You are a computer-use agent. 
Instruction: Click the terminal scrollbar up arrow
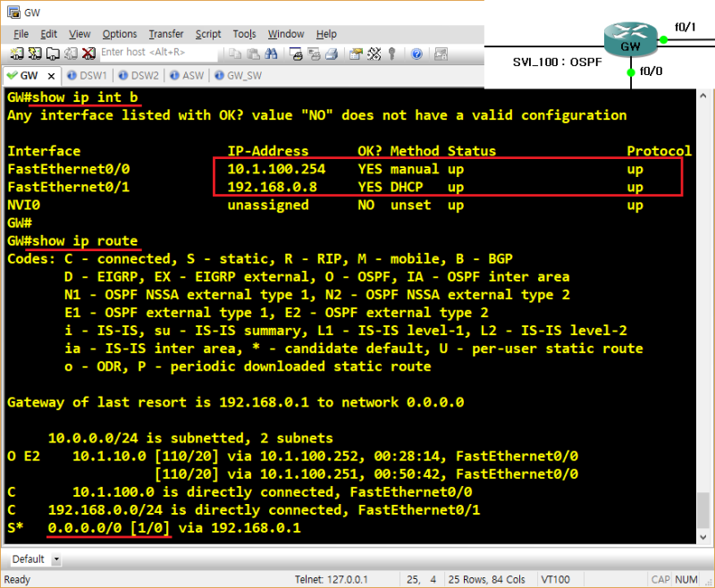[x=702, y=96]
